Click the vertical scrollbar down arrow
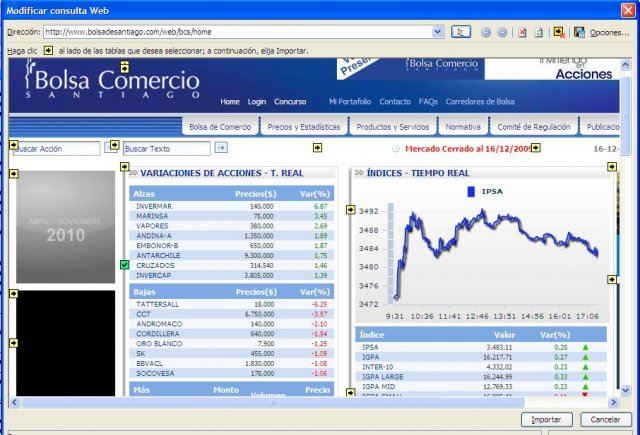Screen dimensions: 640x435 [x=625, y=390]
